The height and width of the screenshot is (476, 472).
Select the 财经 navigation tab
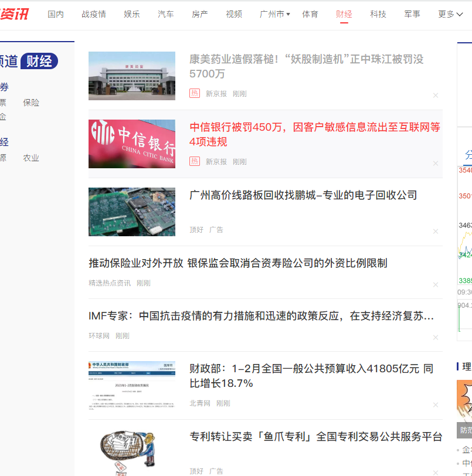[x=344, y=14]
